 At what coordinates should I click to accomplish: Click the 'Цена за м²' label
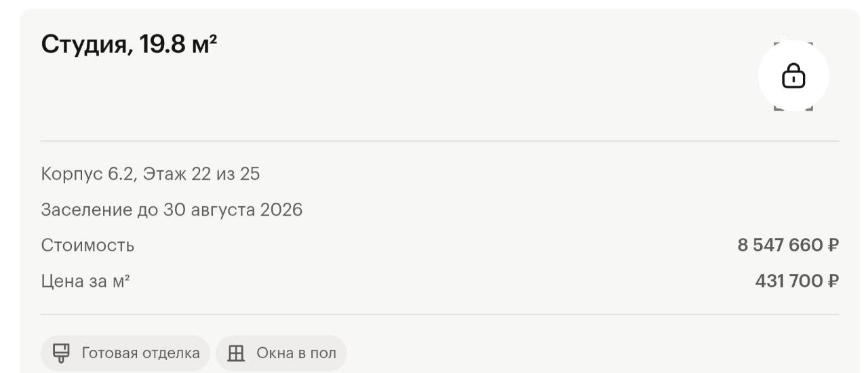pyautogui.click(x=85, y=280)
